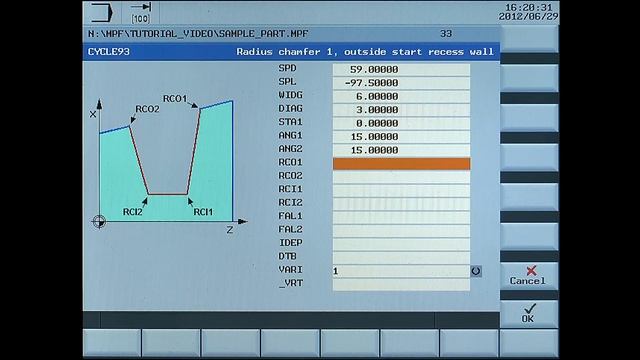Select the DTB input field

click(x=401, y=258)
